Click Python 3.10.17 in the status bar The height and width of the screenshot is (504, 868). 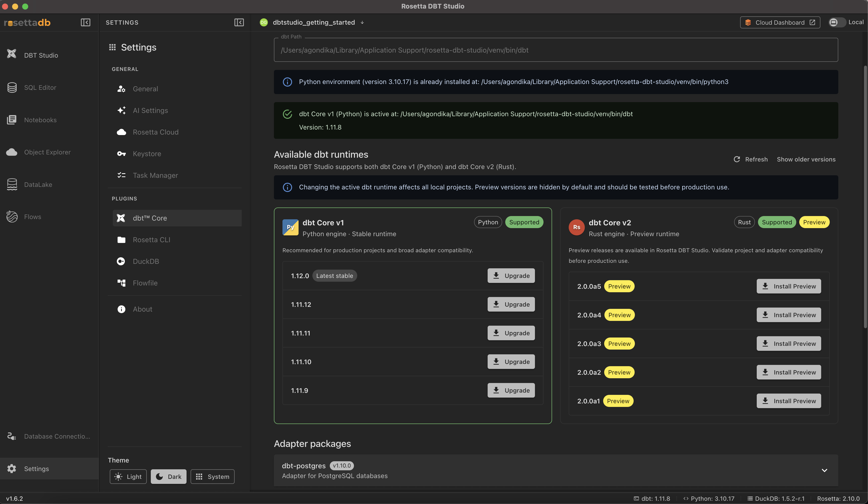[709, 498]
